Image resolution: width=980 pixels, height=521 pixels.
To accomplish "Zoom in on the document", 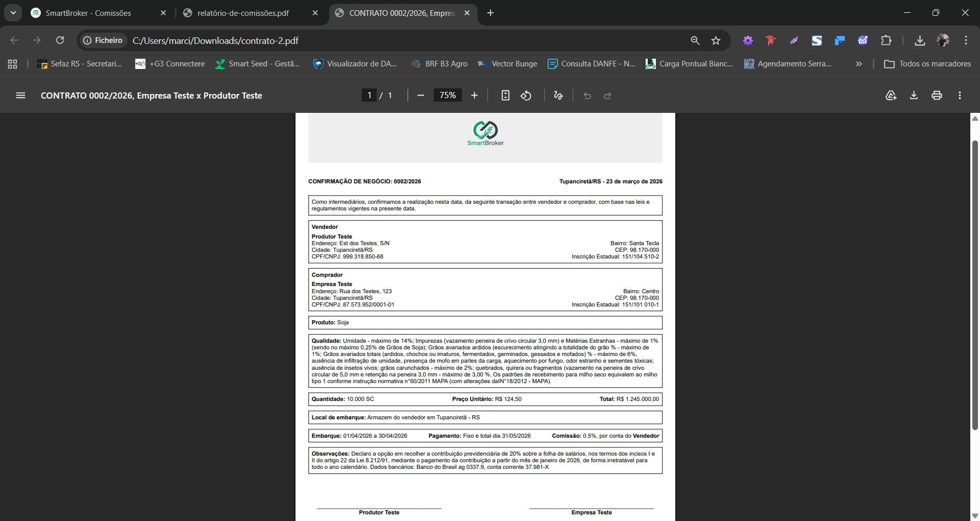I will 474,96.
